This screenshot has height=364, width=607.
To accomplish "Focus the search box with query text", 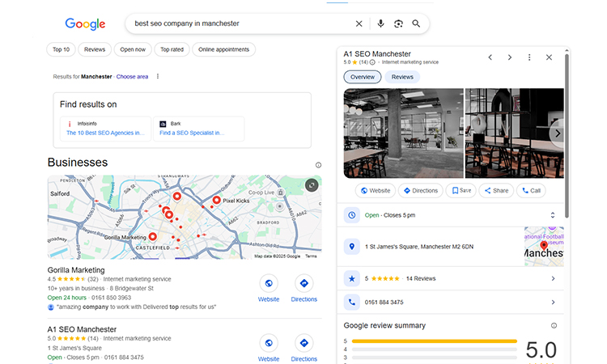I will tap(240, 23).
